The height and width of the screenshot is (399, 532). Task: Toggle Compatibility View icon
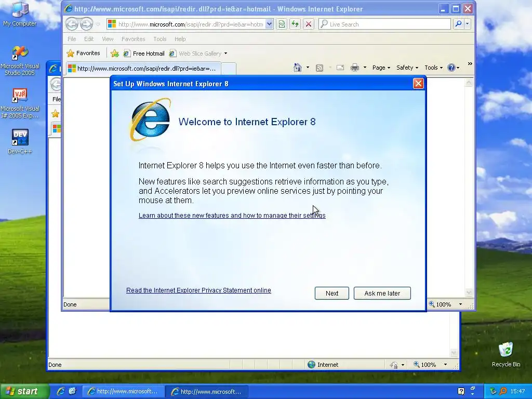(282, 24)
